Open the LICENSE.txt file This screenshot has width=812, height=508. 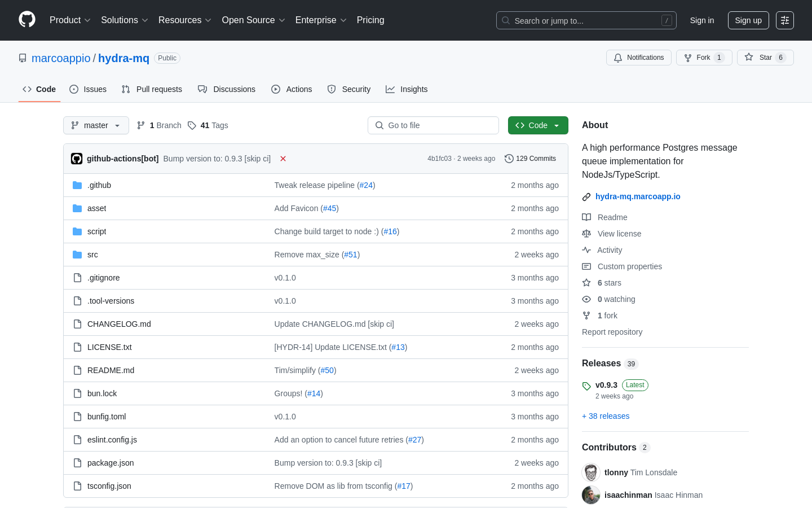tap(109, 347)
